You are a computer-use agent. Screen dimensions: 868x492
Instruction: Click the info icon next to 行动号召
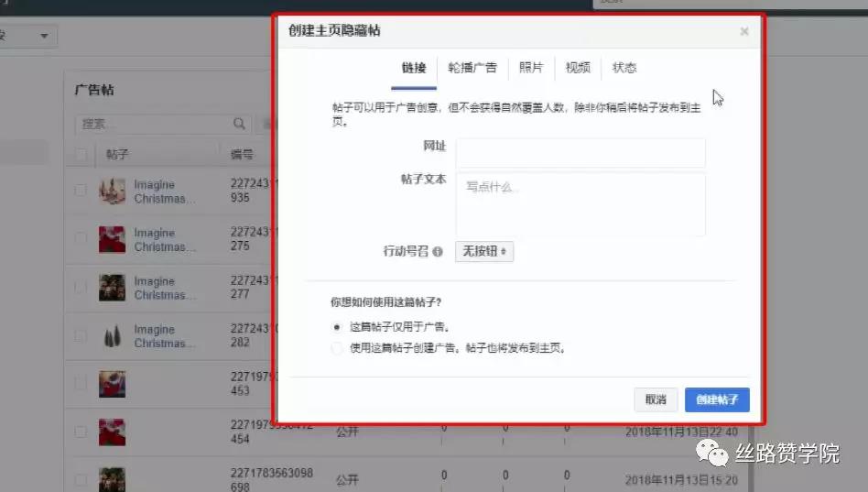438,252
